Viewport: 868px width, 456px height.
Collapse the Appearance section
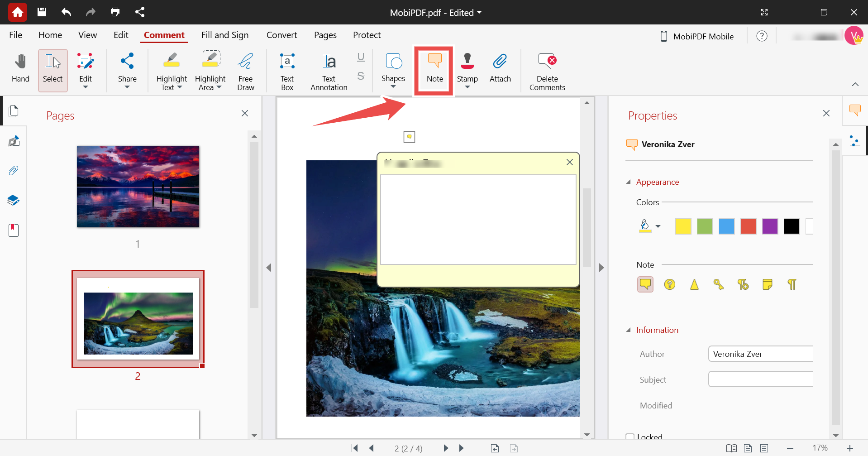coord(629,182)
